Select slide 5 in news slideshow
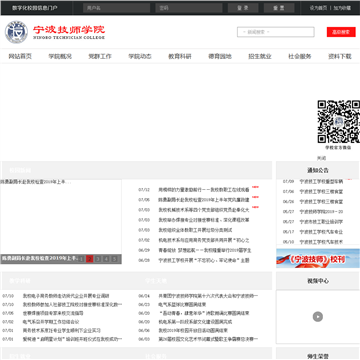This screenshot has width=360, height=360. coord(114,259)
